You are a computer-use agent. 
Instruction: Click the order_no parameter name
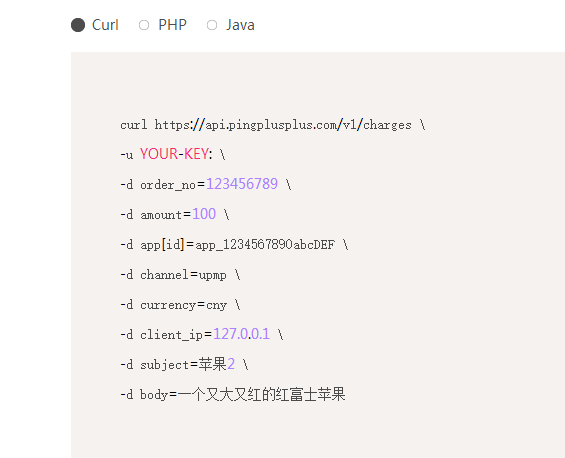point(168,185)
